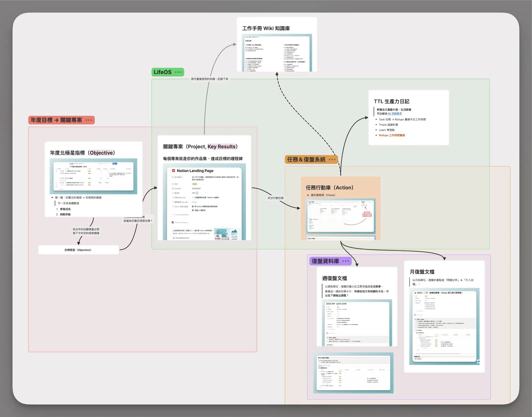Select the Thank 感謝的事 bullet
This screenshot has width=532, height=417.
point(388,125)
